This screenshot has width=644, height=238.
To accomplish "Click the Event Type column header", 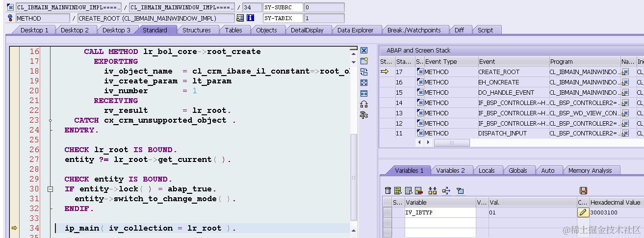I will coord(451,61).
